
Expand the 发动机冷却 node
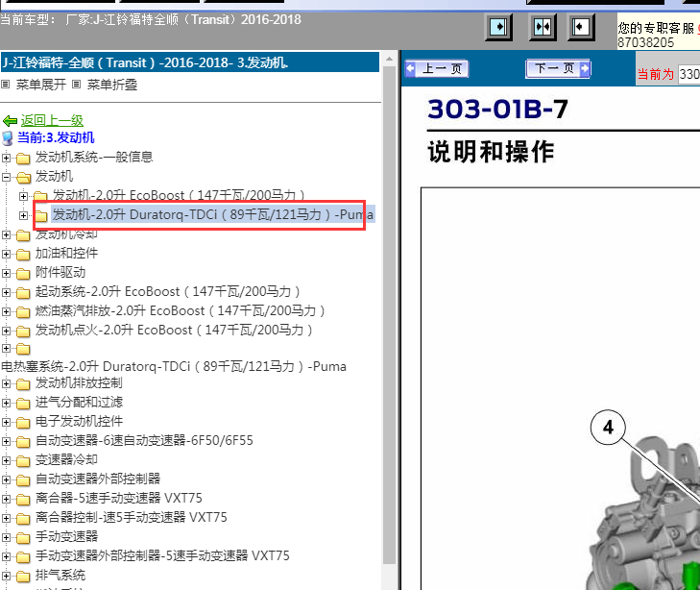(x=7, y=234)
